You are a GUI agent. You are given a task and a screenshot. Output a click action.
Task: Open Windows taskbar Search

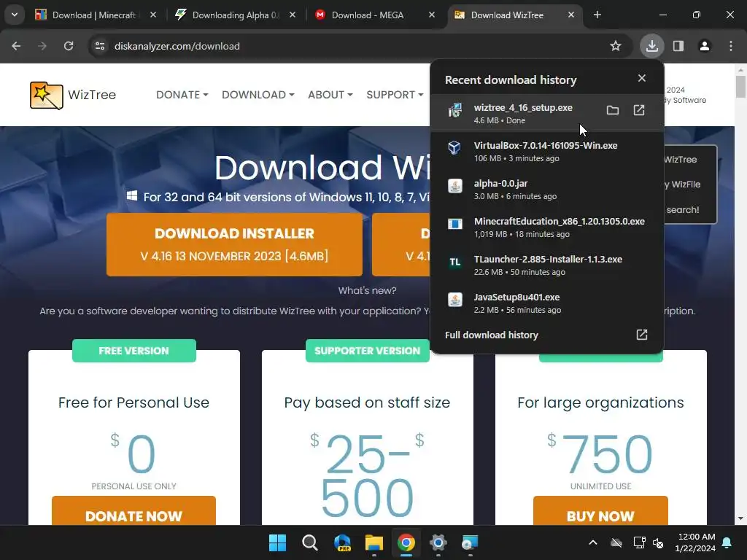pyautogui.click(x=309, y=542)
